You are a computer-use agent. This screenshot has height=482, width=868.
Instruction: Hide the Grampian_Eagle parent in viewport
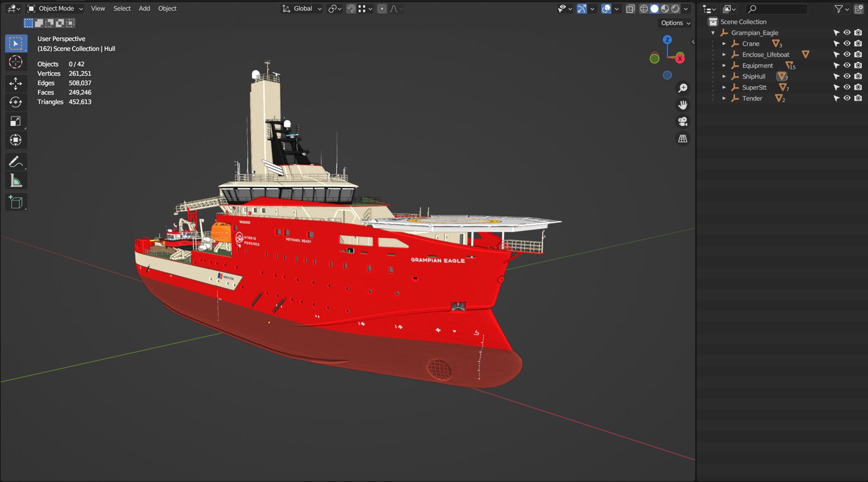click(847, 33)
